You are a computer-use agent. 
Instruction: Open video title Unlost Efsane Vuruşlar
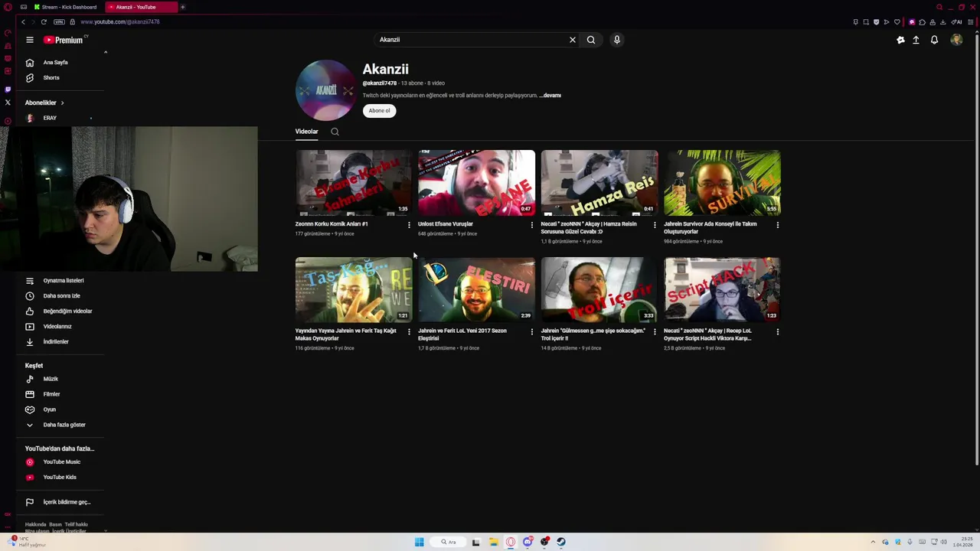point(446,224)
